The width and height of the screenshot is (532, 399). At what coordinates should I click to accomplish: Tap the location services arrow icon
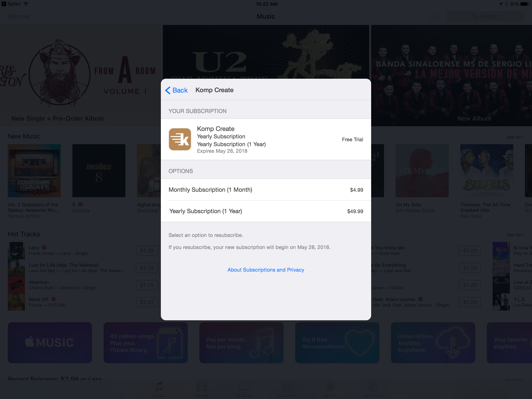coord(501,4)
